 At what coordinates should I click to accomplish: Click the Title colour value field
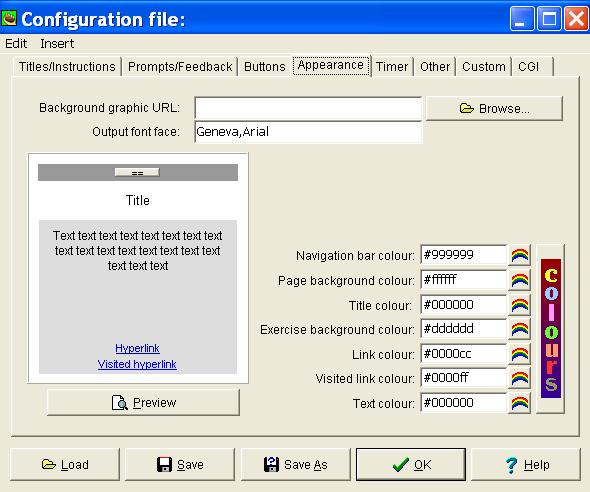(x=463, y=305)
